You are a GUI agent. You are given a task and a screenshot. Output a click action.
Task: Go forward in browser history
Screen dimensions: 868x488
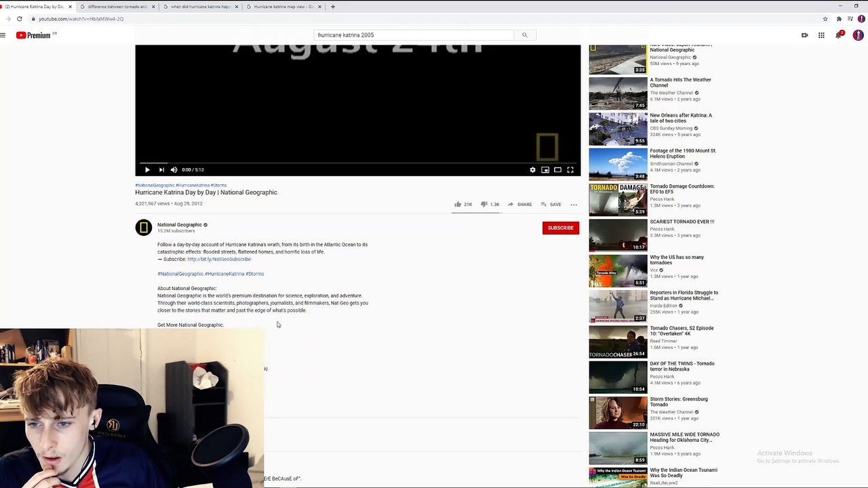tap(7, 19)
